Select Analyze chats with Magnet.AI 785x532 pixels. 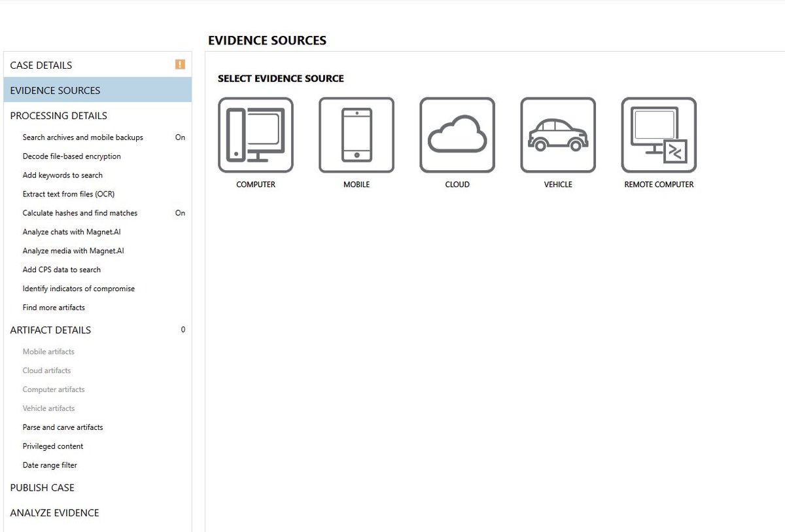tap(71, 232)
